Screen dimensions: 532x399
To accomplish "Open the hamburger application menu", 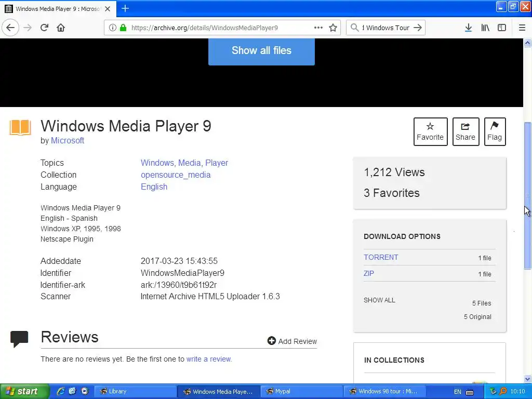I will 522,28.
